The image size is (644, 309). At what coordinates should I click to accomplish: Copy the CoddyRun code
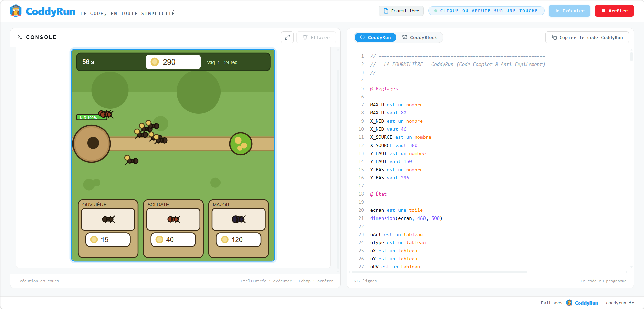(x=587, y=37)
